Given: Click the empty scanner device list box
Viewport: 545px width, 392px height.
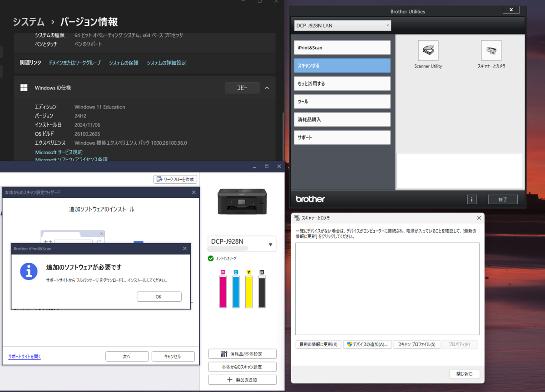Looking at the screenshot, I should click(x=387, y=289).
